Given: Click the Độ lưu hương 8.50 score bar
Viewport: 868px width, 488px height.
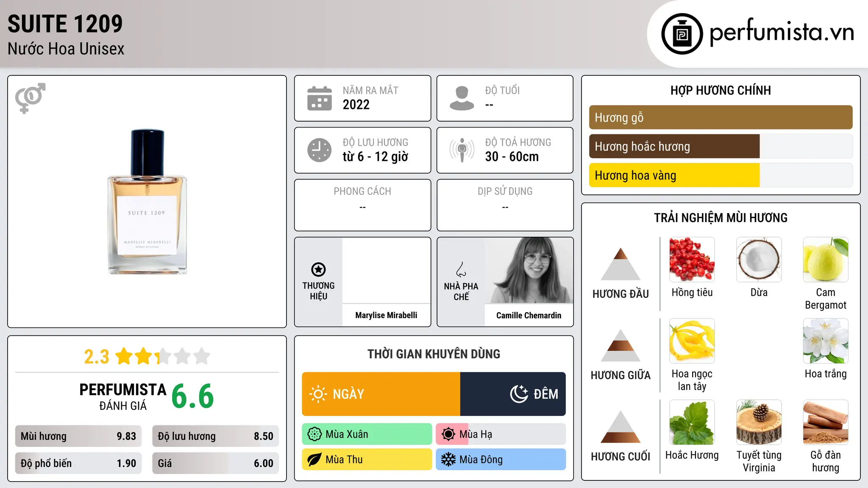Looking at the screenshot, I should (x=215, y=436).
